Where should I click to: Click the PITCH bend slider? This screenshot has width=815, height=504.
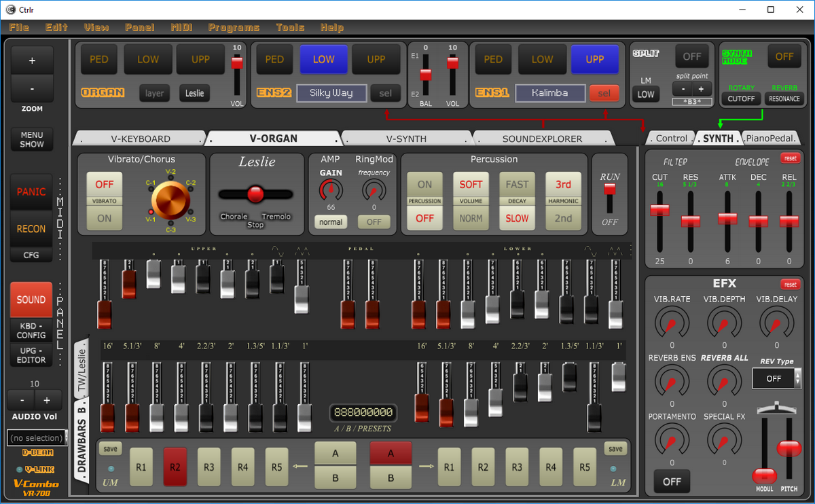(x=789, y=448)
